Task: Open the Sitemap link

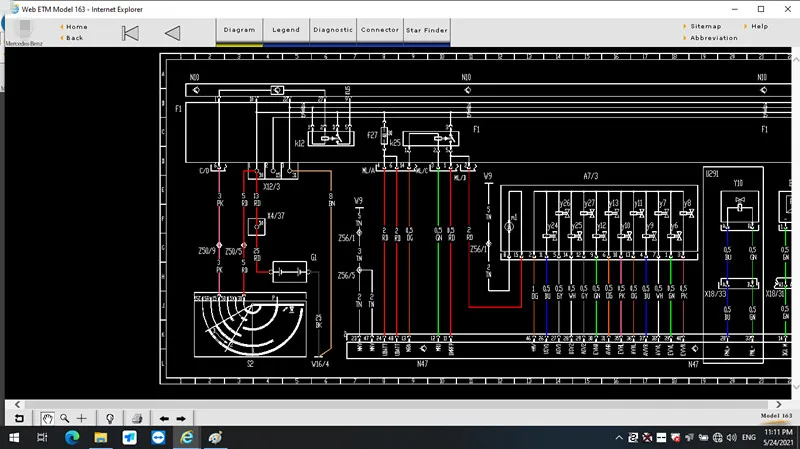Action: (x=705, y=26)
